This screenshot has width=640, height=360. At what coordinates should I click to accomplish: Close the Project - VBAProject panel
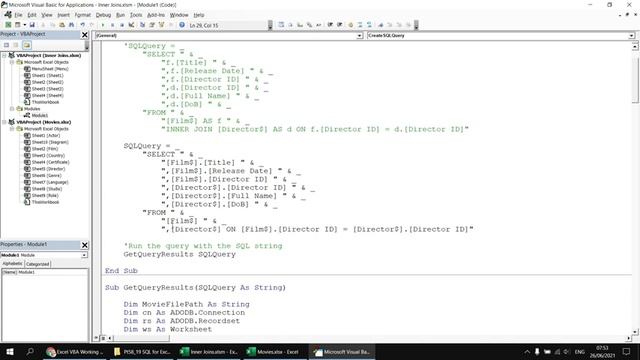pos(84,35)
